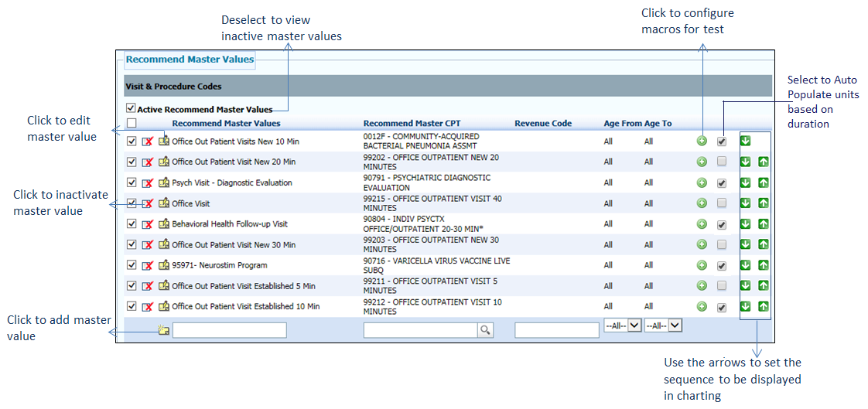Inactivate Office Out Patient Visit New 30 Min

147,245
